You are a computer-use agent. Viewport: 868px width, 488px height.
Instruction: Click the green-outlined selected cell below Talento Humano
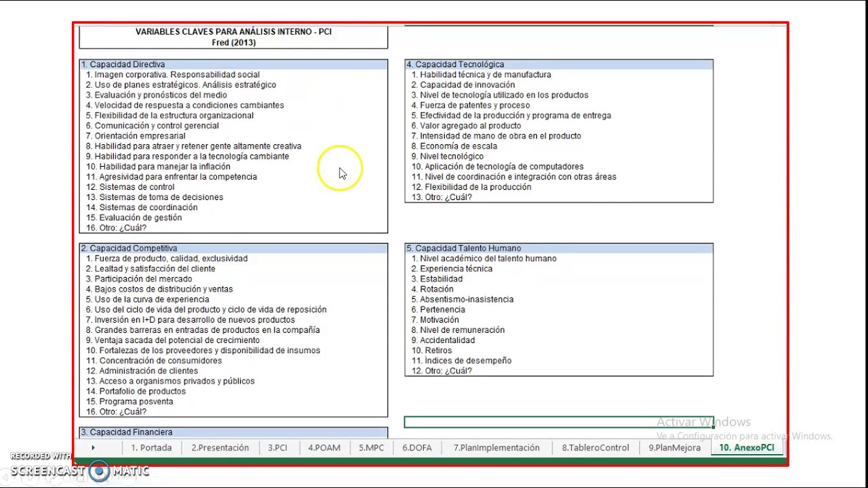(x=559, y=422)
